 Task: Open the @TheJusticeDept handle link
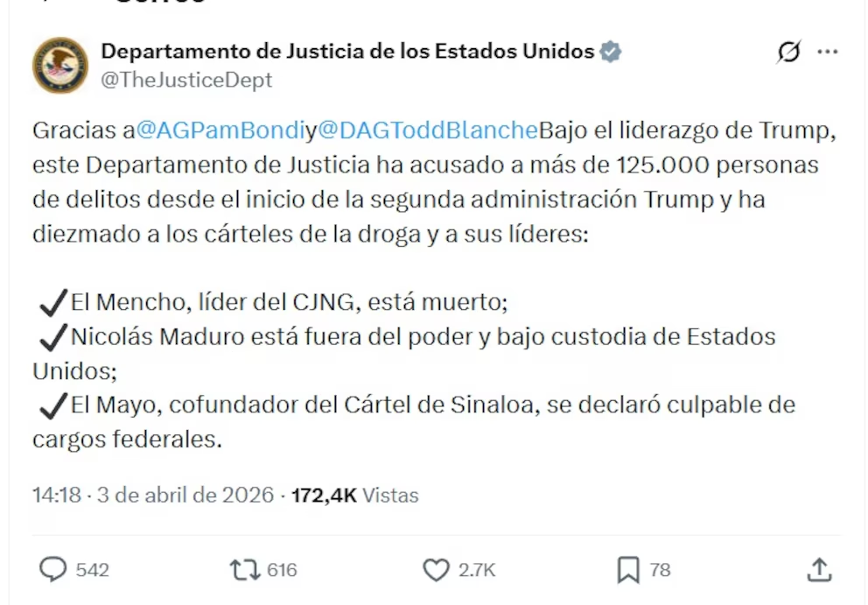point(186,80)
